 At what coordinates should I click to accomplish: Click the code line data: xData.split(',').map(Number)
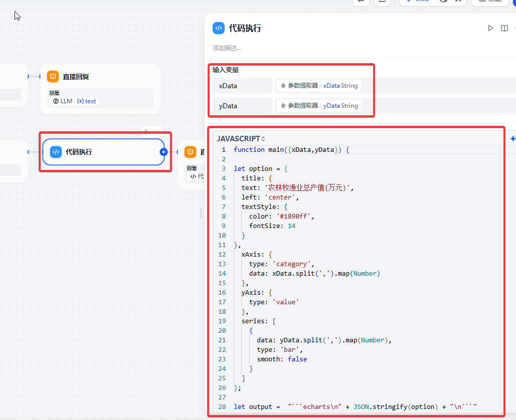(x=314, y=274)
